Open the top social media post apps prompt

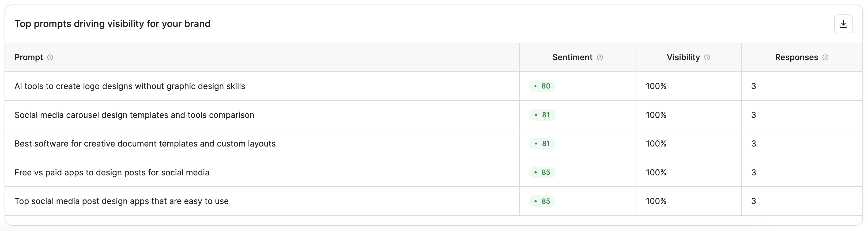(121, 201)
